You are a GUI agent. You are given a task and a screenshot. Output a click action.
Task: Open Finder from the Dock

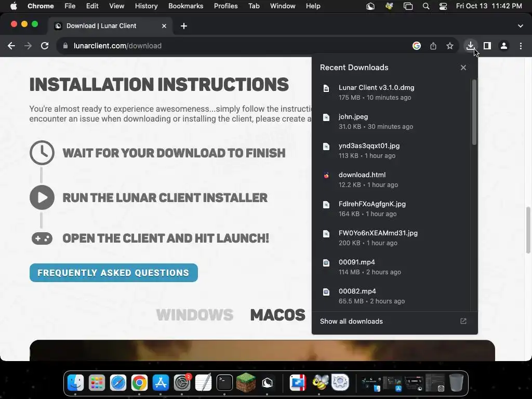pyautogui.click(x=75, y=383)
